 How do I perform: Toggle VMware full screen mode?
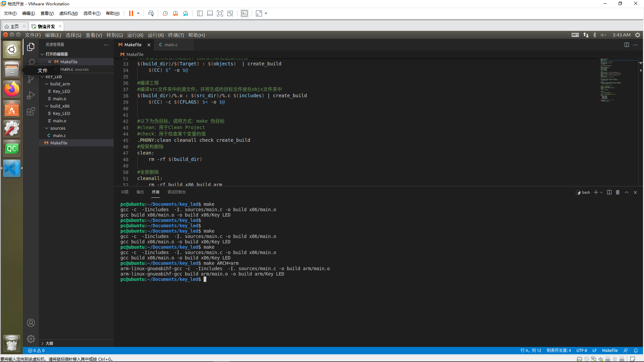[220, 13]
